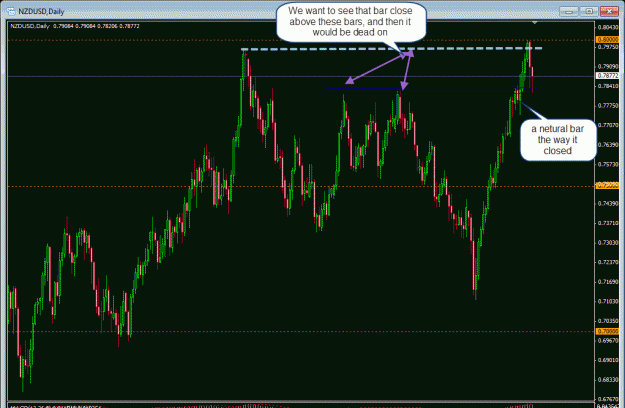Click the 0.71030 price axis value

[x=607, y=301]
